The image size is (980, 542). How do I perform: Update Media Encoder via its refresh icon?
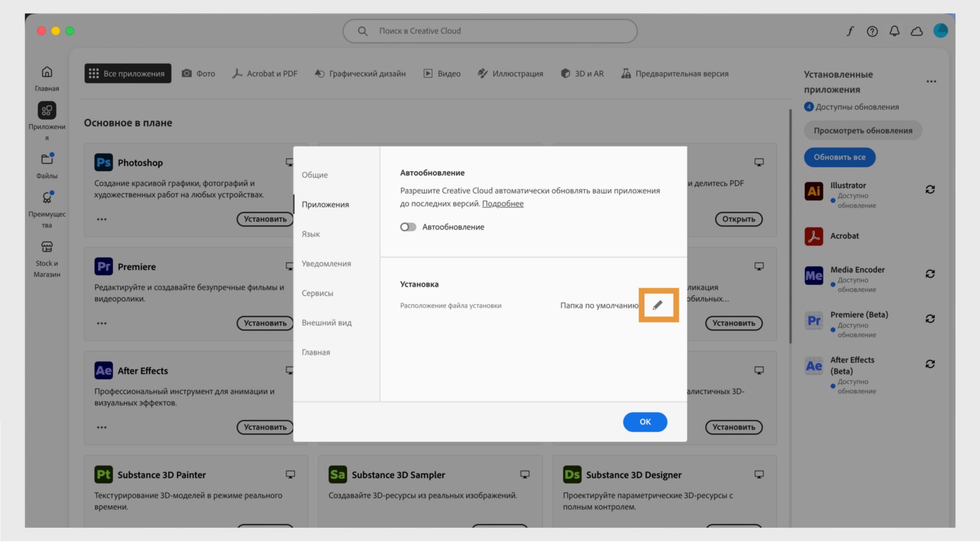[x=930, y=274]
